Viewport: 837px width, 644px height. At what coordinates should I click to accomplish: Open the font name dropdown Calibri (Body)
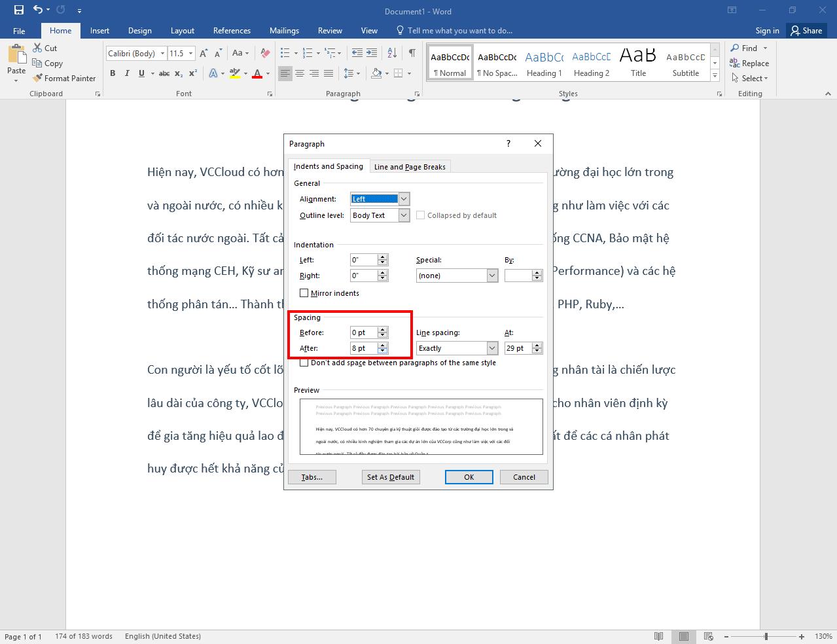[x=162, y=53]
